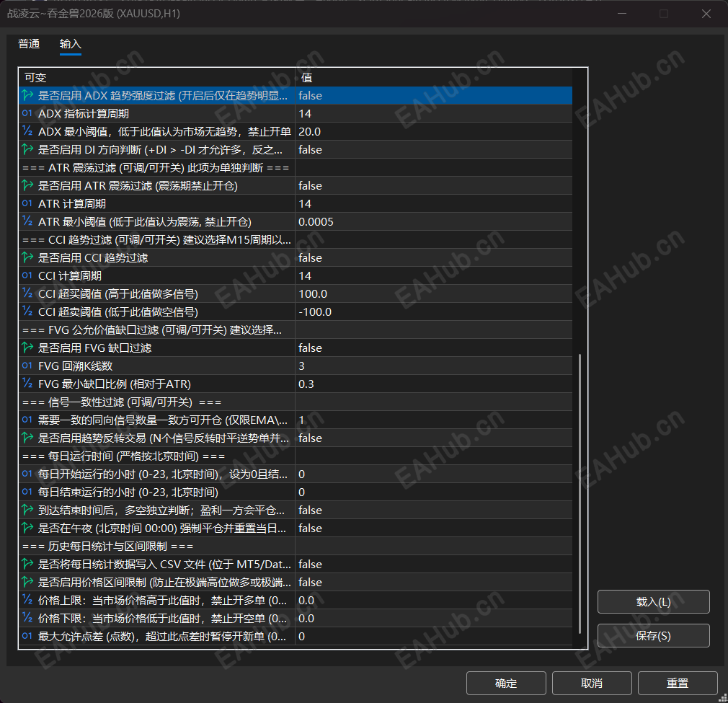Click the boolean icon beside 是否启用 ATR 震荡过滤
This screenshot has height=703, width=728.
pos(27,186)
